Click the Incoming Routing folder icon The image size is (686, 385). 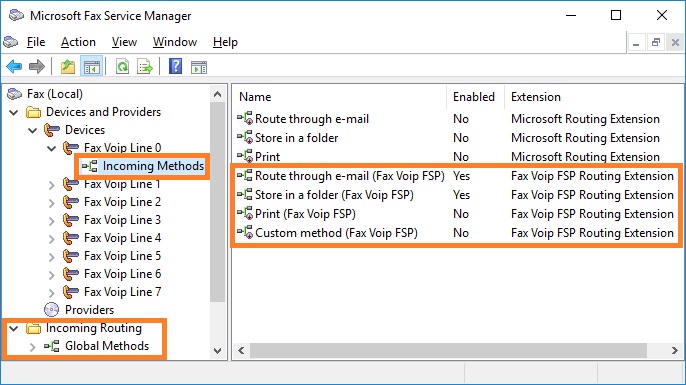tap(33, 328)
